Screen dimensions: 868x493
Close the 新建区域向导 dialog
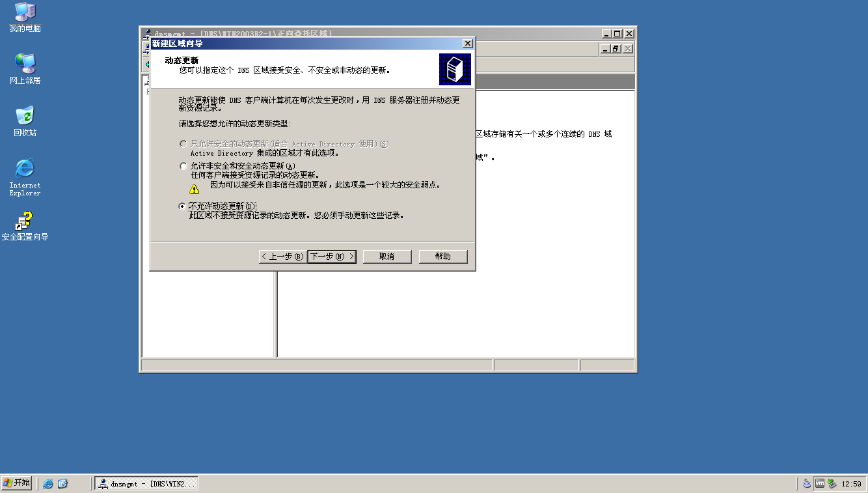[467, 43]
